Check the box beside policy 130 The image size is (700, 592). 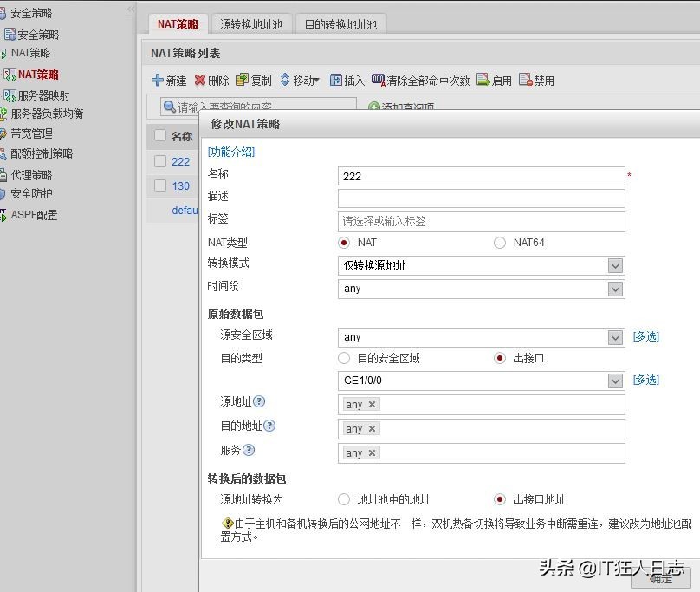click(x=160, y=185)
